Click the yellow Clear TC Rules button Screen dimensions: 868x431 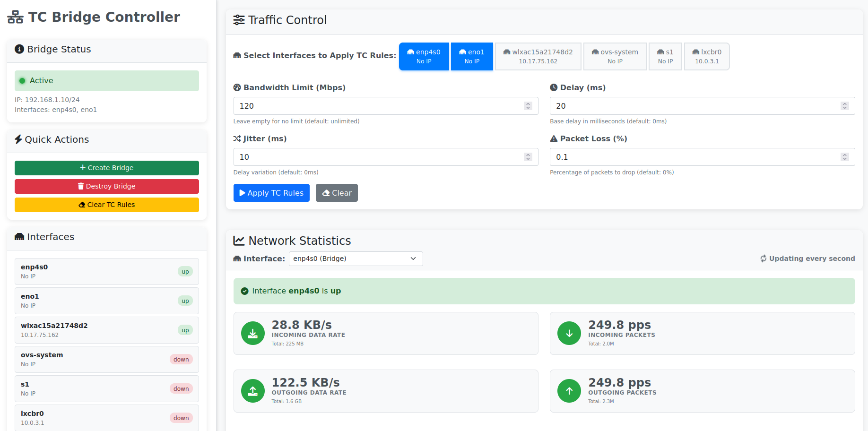point(106,205)
